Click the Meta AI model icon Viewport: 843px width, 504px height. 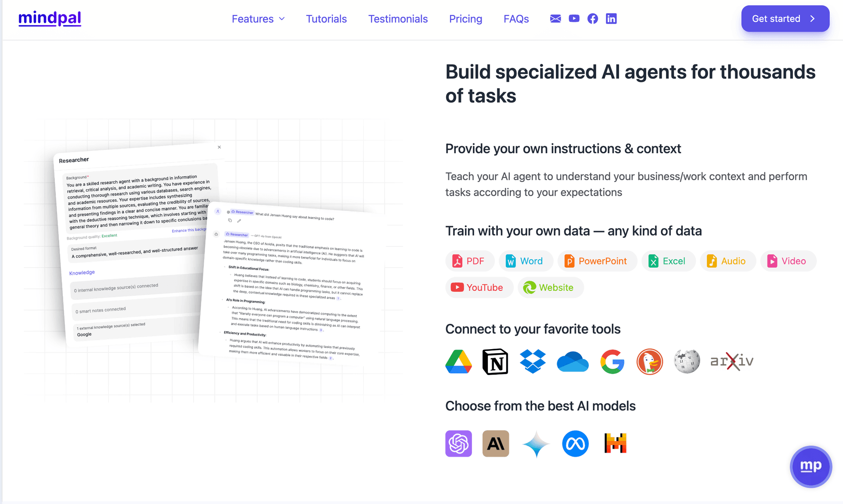(x=575, y=443)
